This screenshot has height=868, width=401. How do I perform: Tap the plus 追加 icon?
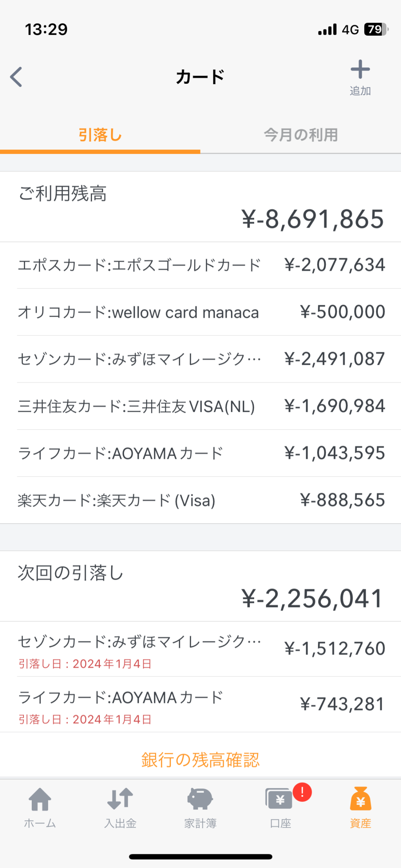click(x=360, y=71)
